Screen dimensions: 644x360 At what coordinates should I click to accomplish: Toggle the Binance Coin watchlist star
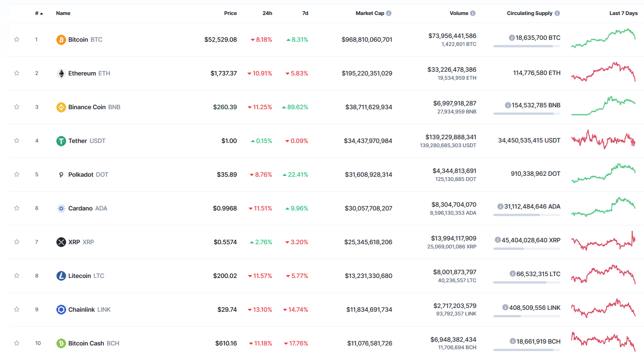click(17, 107)
